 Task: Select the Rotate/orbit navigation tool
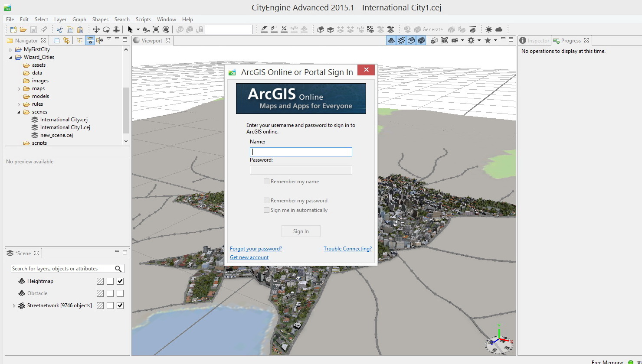pos(106,29)
